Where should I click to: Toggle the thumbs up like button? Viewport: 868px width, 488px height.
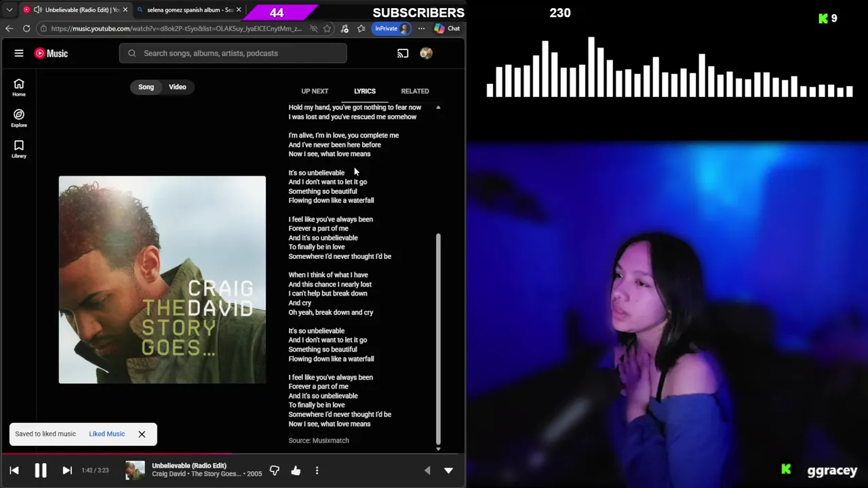coord(296,470)
